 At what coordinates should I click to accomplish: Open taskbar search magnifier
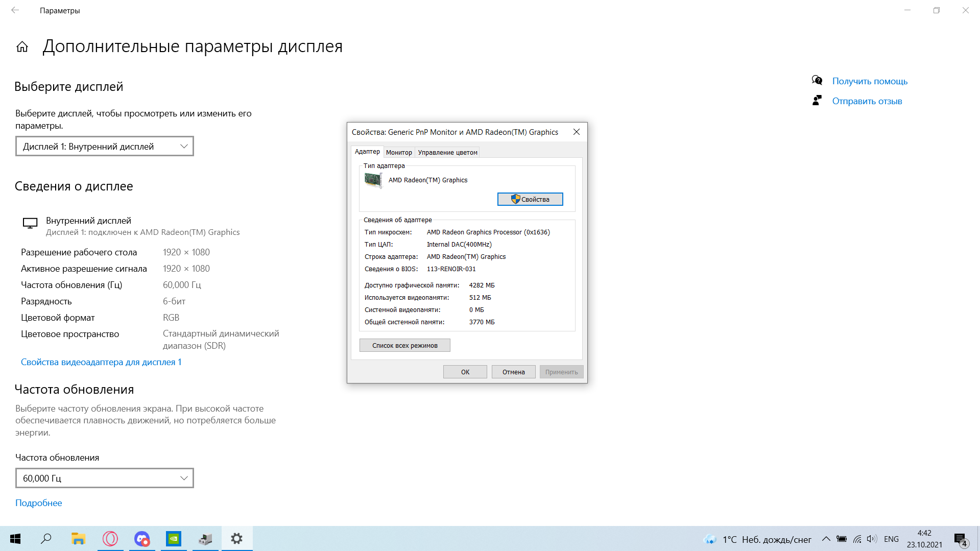tap(46, 539)
